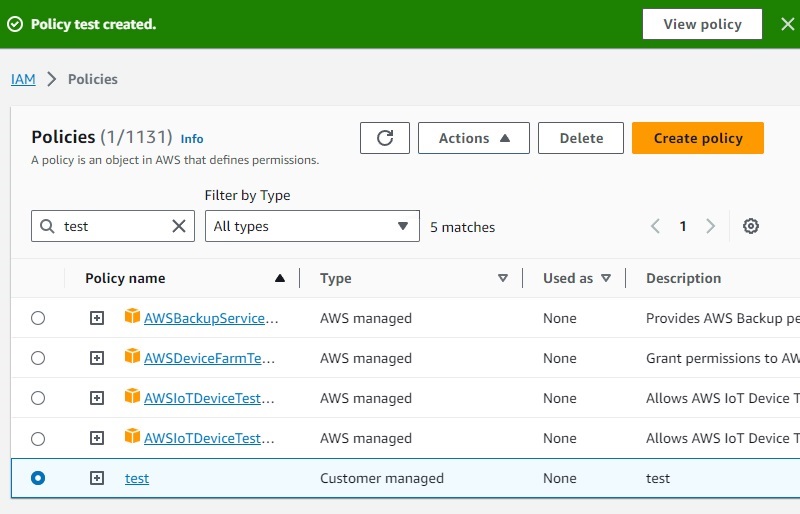This screenshot has height=514, width=800.
Task: Click the '5 matches' result count
Action: pos(462,227)
